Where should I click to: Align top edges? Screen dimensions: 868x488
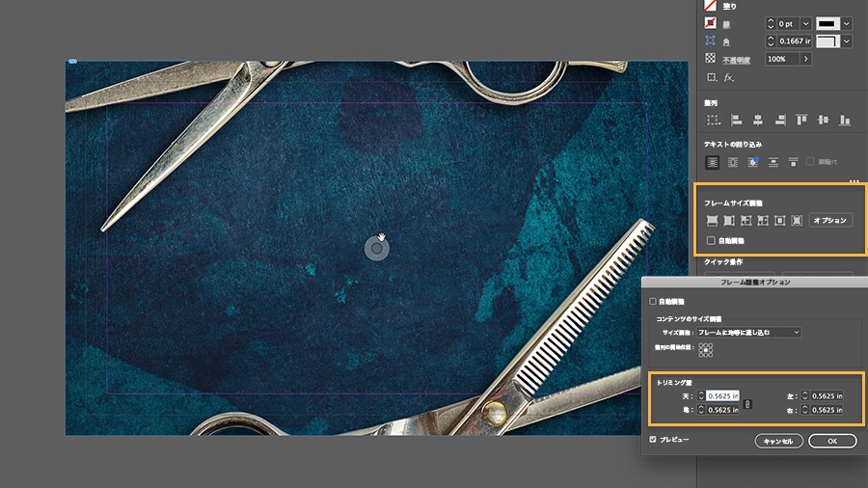click(801, 120)
